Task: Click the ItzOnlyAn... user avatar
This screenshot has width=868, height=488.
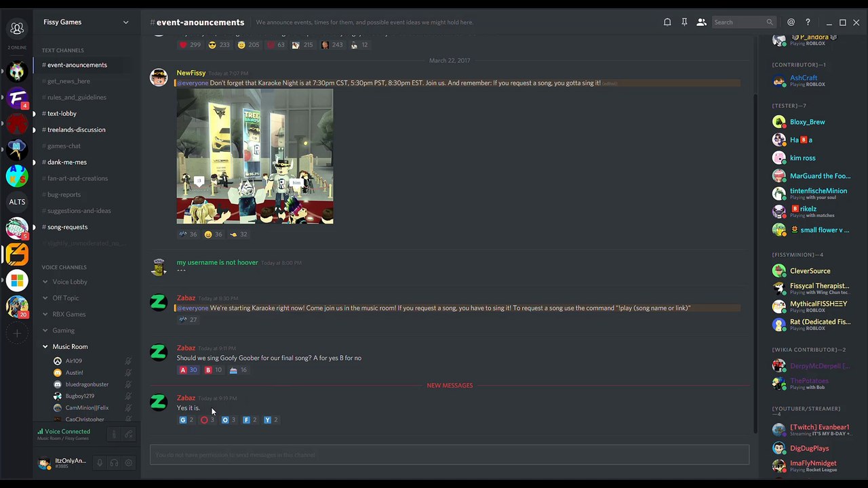Action: click(44, 463)
